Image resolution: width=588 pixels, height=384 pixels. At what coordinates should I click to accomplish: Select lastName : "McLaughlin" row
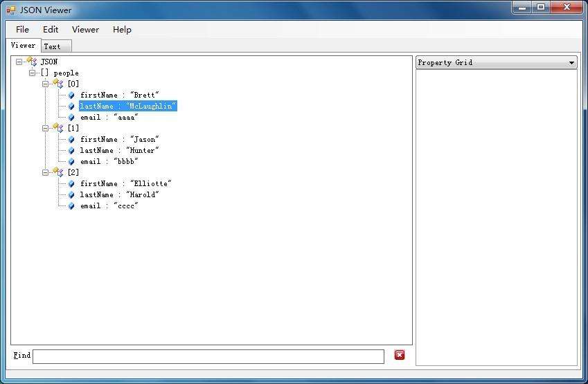tap(128, 107)
